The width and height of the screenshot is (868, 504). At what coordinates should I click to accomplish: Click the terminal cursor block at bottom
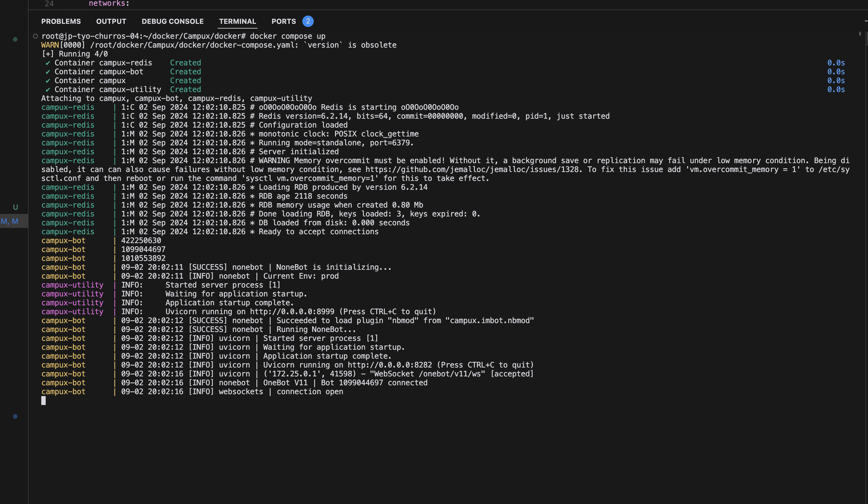[43, 400]
